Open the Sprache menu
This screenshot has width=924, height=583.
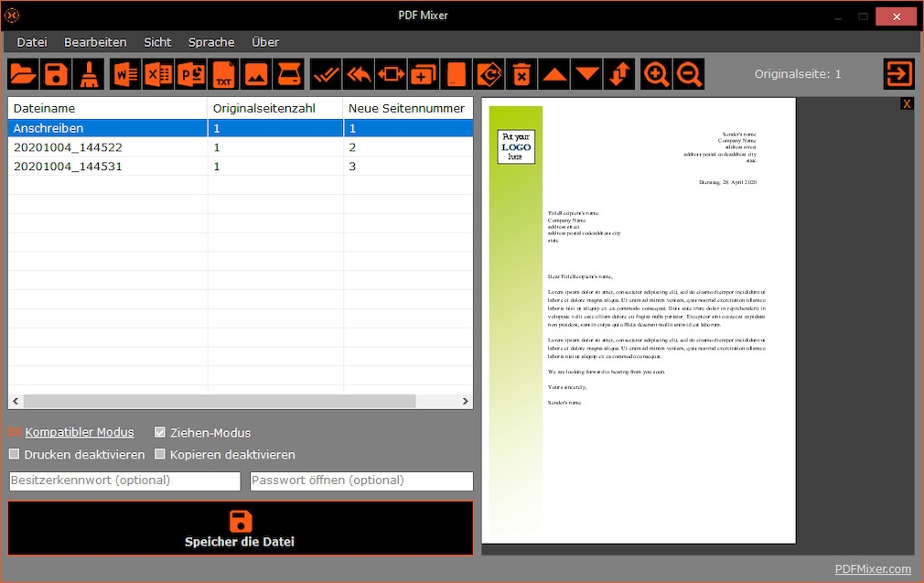pyautogui.click(x=211, y=41)
